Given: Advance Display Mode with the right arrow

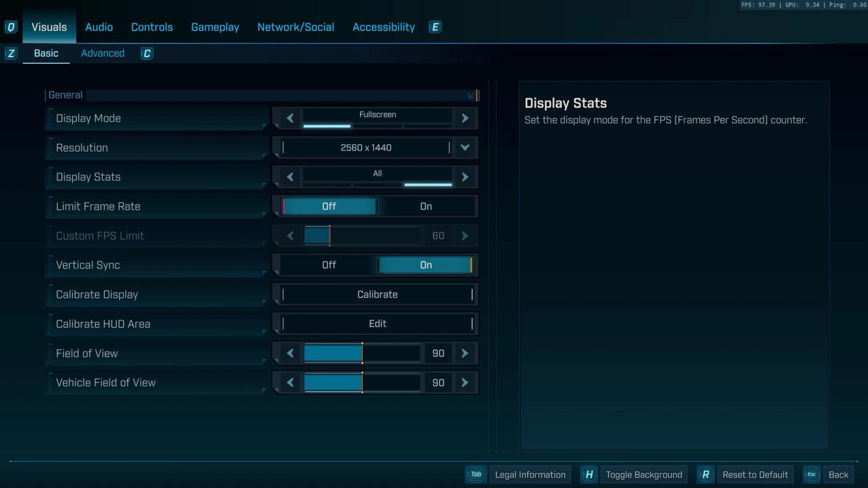Looking at the screenshot, I should tap(465, 118).
